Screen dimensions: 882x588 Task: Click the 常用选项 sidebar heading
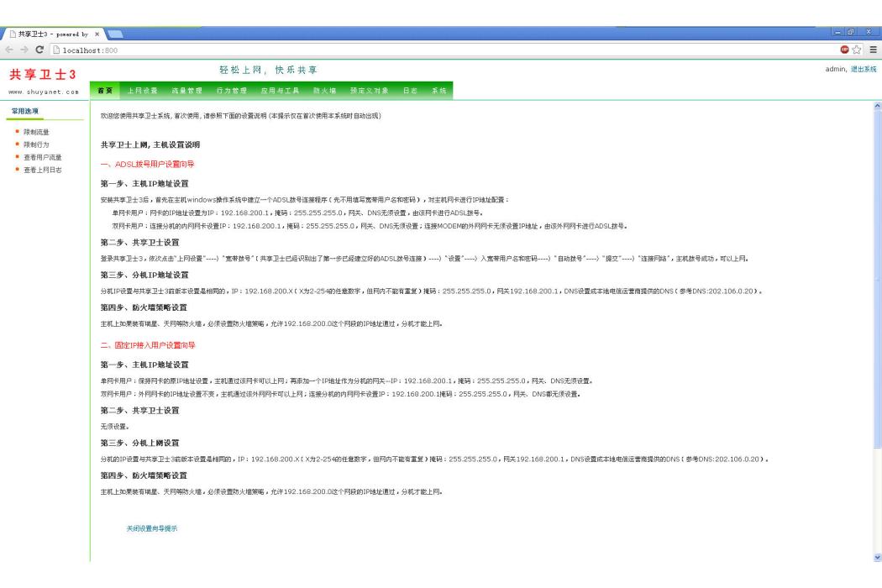pos(25,112)
